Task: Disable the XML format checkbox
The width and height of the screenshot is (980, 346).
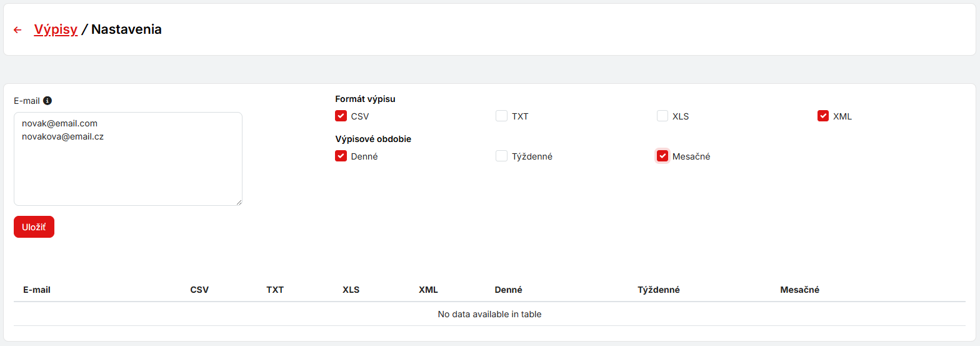Action: (823, 116)
